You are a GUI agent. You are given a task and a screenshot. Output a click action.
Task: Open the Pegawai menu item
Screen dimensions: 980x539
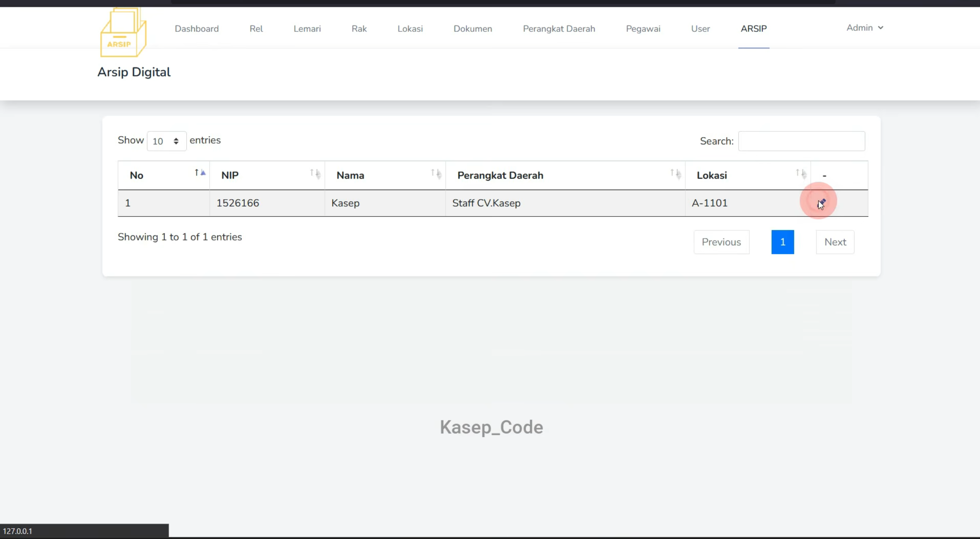643,29
